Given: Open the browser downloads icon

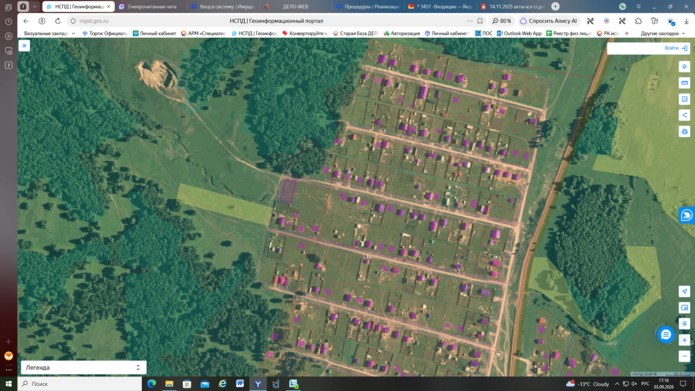Looking at the screenshot, I should point(686,21).
